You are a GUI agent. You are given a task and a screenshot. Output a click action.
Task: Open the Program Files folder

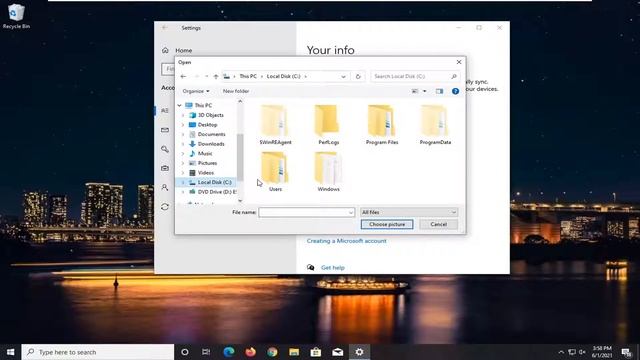pyautogui.click(x=382, y=124)
